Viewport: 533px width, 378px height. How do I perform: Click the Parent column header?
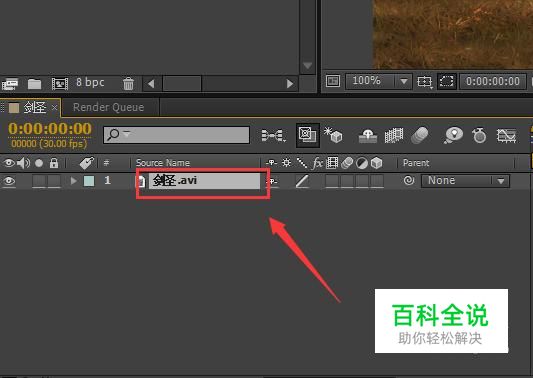(416, 163)
